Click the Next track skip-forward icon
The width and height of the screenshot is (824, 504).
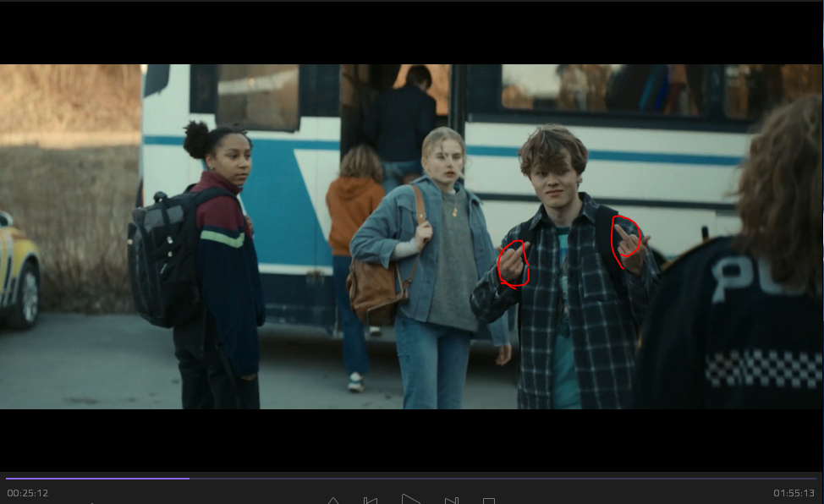[x=451, y=500]
